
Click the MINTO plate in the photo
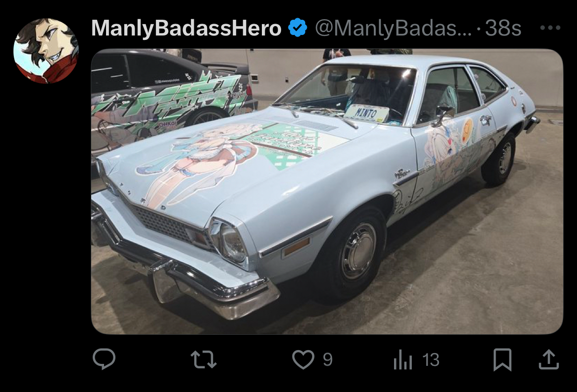point(366,113)
